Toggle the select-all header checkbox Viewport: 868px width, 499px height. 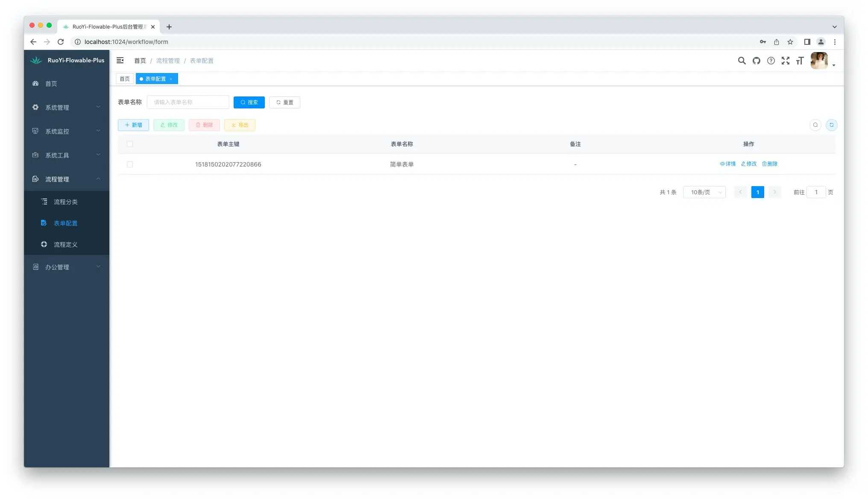tap(130, 143)
